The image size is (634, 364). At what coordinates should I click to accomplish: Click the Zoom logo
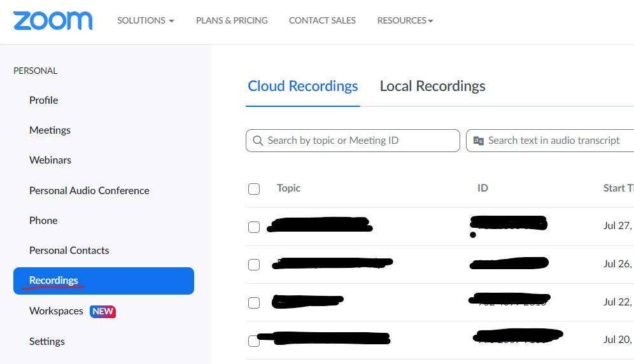click(x=53, y=20)
